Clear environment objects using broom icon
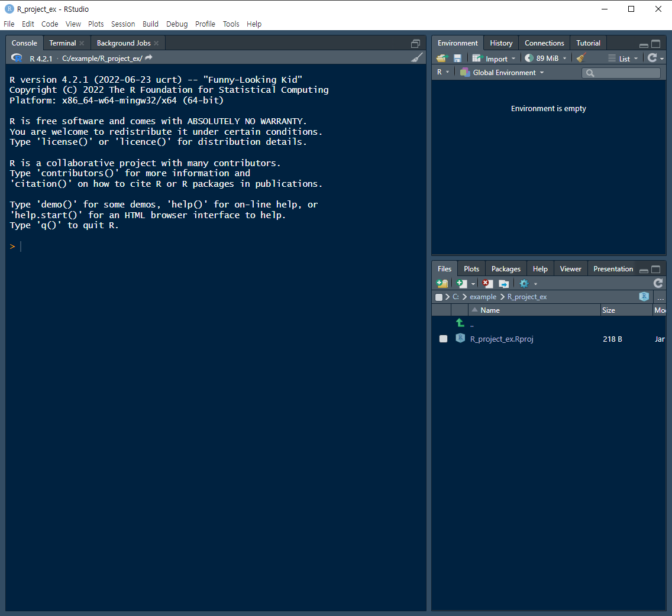The width and height of the screenshot is (672, 616). [x=581, y=58]
